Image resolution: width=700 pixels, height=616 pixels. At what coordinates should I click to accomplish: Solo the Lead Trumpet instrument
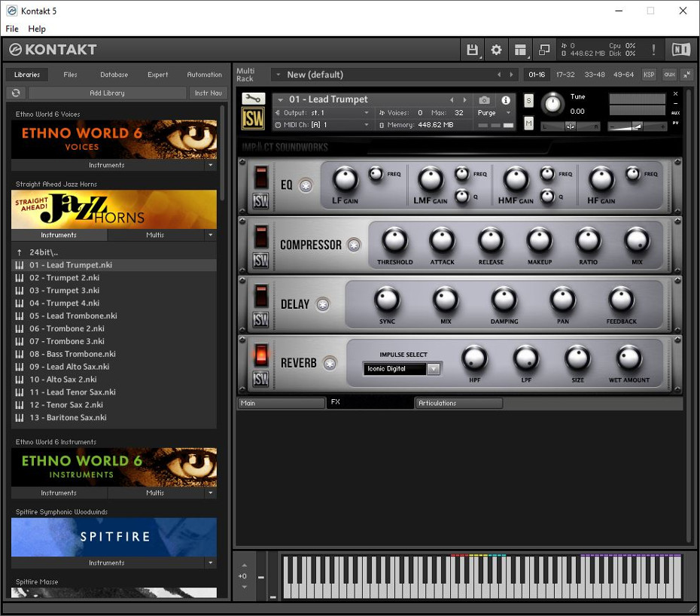point(528,100)
